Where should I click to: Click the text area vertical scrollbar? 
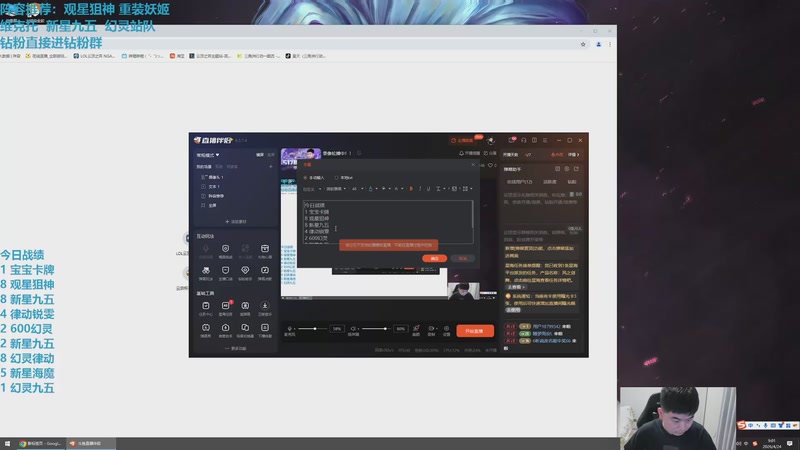472,214
